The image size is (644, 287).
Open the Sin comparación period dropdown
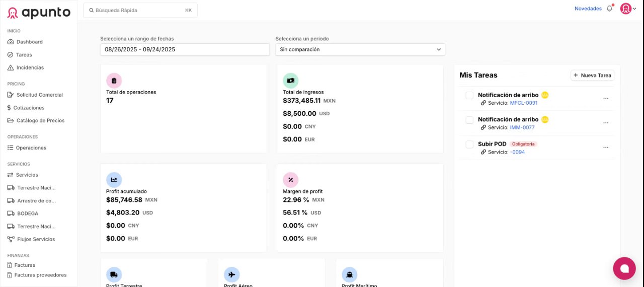(360, 49)
